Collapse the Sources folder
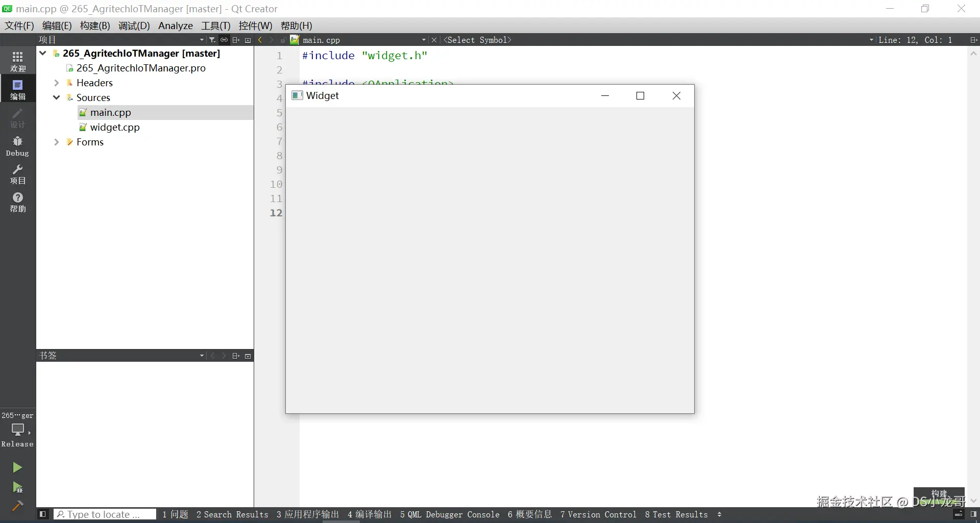The image size is (980, 523). 57,97
